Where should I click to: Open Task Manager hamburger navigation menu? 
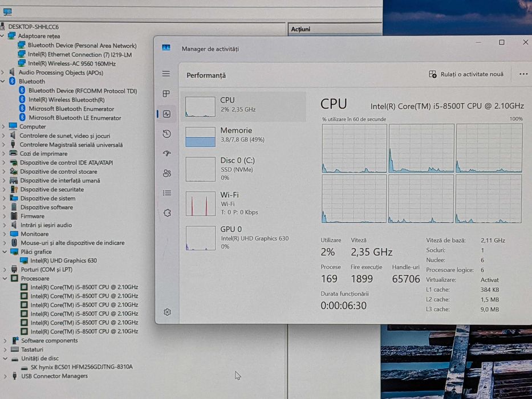point(166,74)
